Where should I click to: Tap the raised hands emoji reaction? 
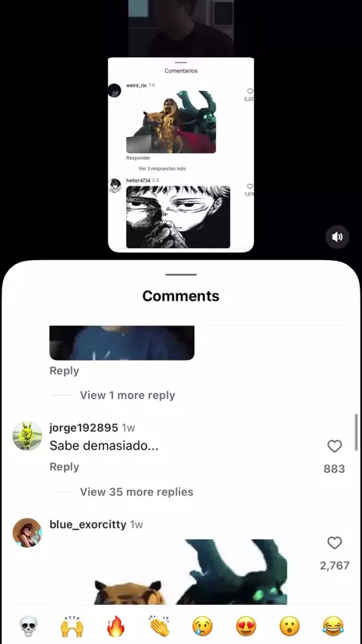(x=72, y=627)
